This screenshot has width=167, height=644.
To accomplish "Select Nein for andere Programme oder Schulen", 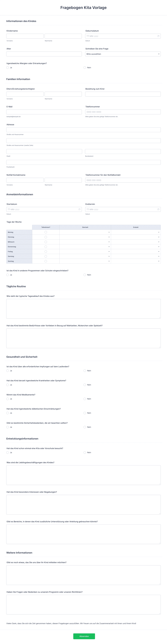I will 84,275.
